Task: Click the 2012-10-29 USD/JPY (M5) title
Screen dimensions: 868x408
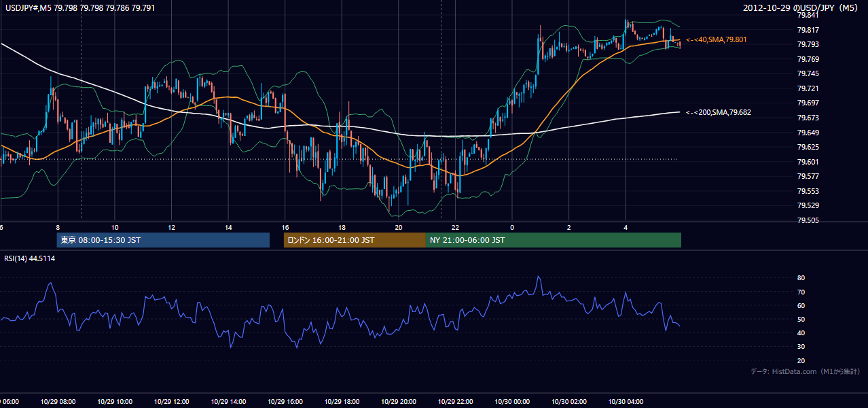Action: pyautogui.click(x=801, y=7)
